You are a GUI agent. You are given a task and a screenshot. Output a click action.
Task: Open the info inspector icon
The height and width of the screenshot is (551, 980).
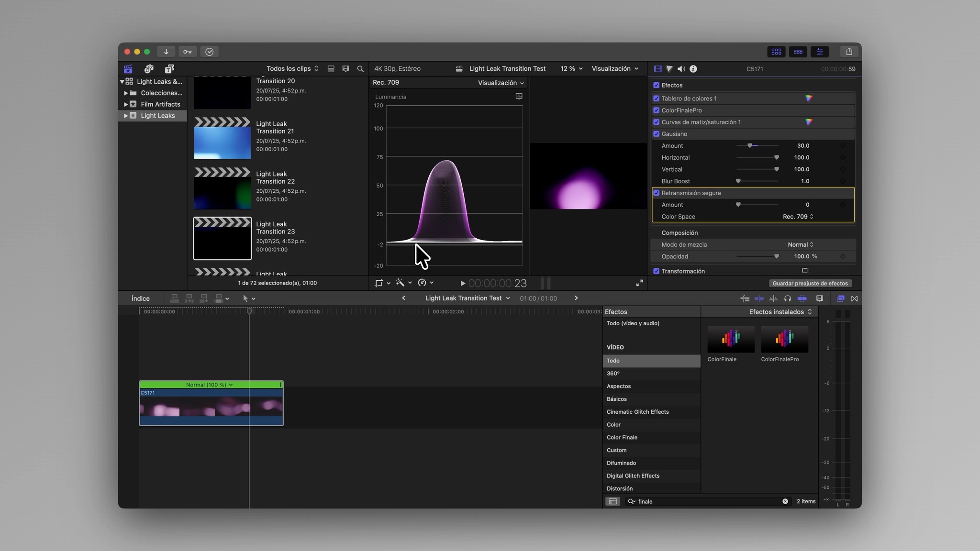click(x=693, y=69)
